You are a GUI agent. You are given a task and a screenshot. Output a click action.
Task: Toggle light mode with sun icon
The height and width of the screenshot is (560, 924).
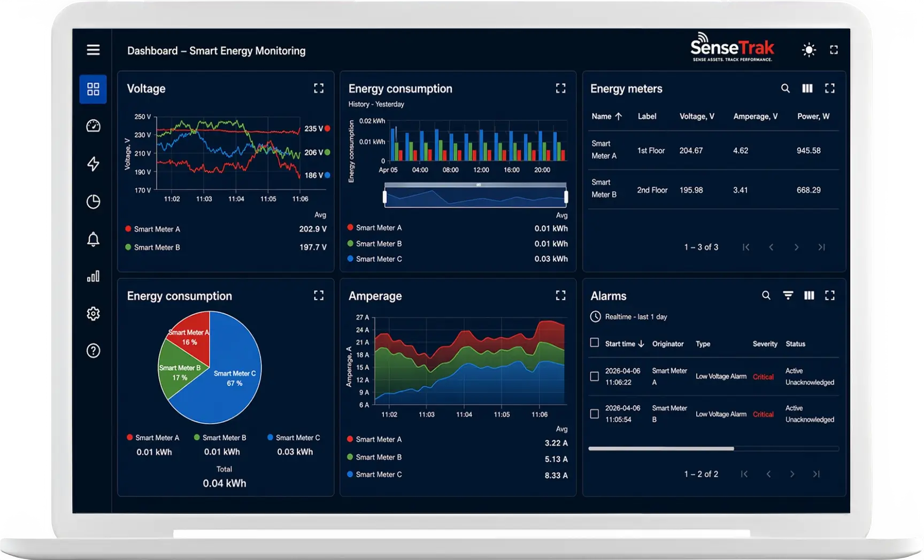(x=809, y=50)
